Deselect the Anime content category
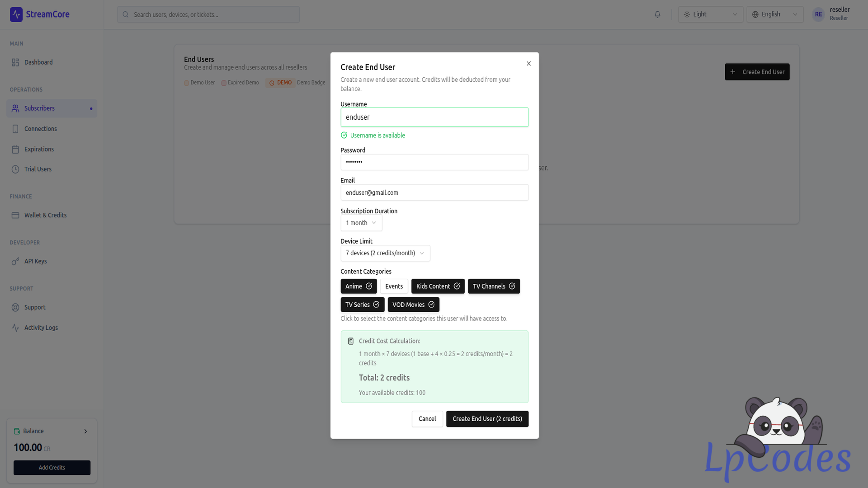The image size is (868, 488). tap(359, 286)
